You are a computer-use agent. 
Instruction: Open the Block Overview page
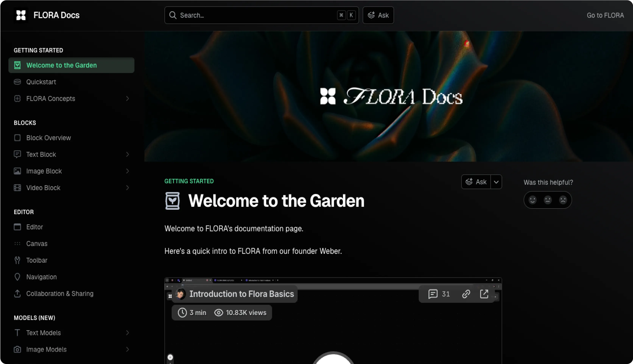point(49,138)
